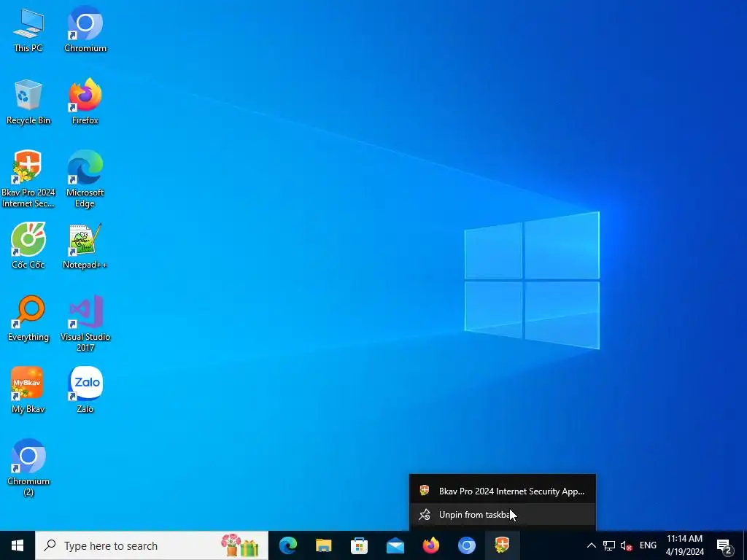Select the Notepad++ desktop shortcut

(x=85, y=246)
